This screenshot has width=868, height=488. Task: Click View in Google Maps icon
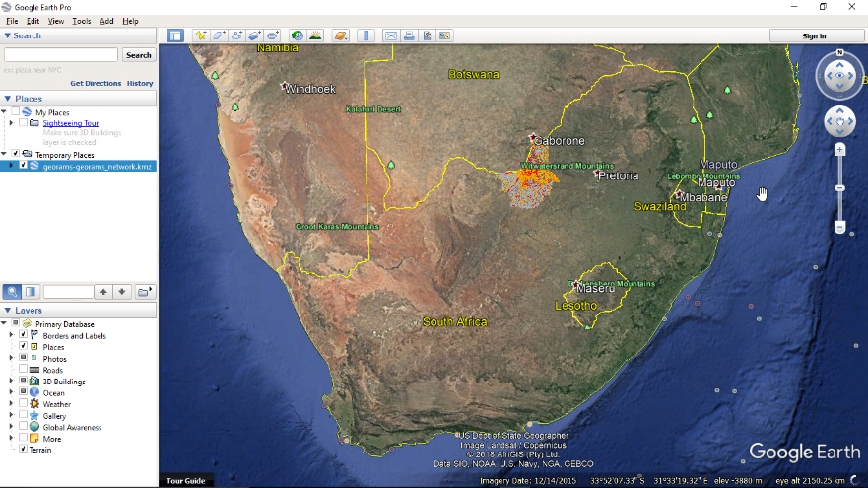(444, 35)
